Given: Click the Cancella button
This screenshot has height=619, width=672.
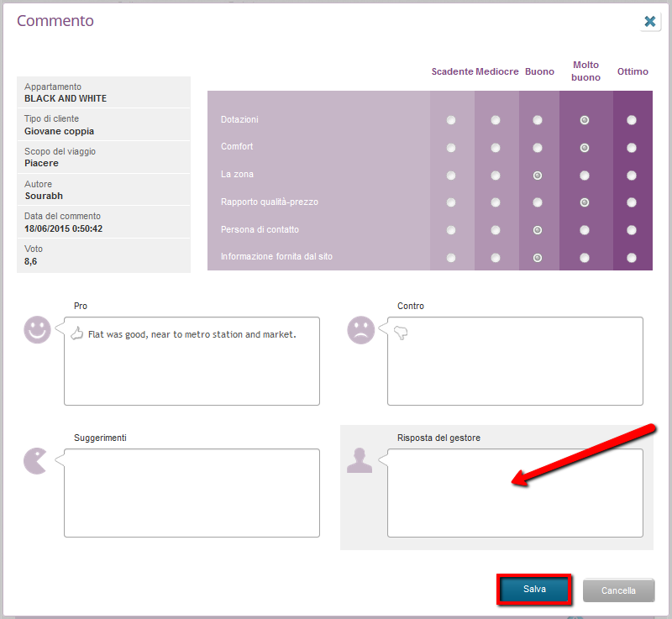Looking at the screenshot, I should (x=618, y=590).
